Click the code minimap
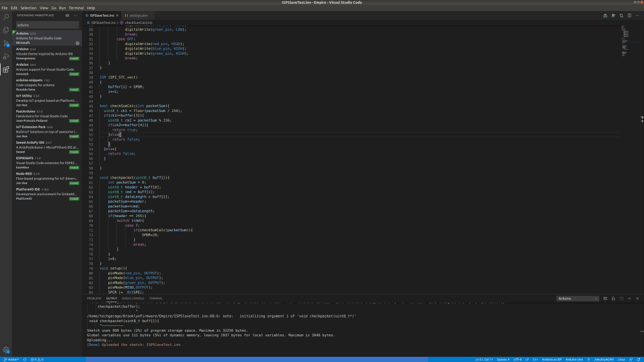The width and height of the screenshot is (644, 362). (x=625, y=41)
